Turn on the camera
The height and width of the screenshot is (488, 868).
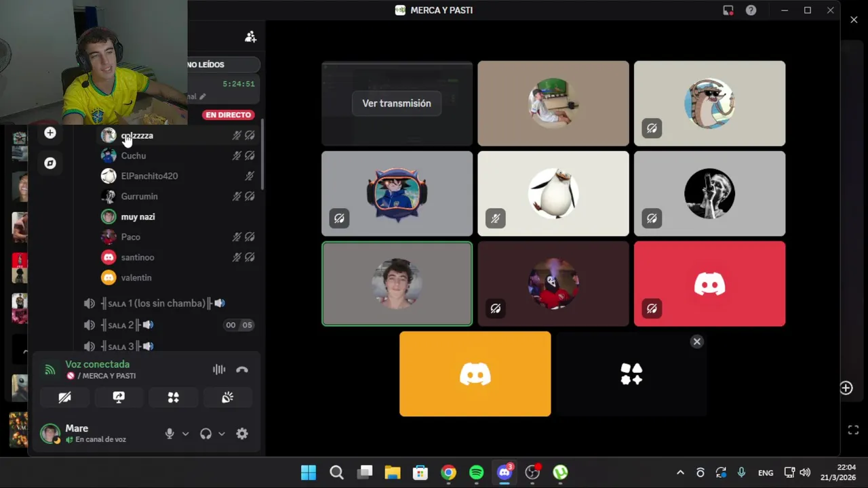coord(64,398)
